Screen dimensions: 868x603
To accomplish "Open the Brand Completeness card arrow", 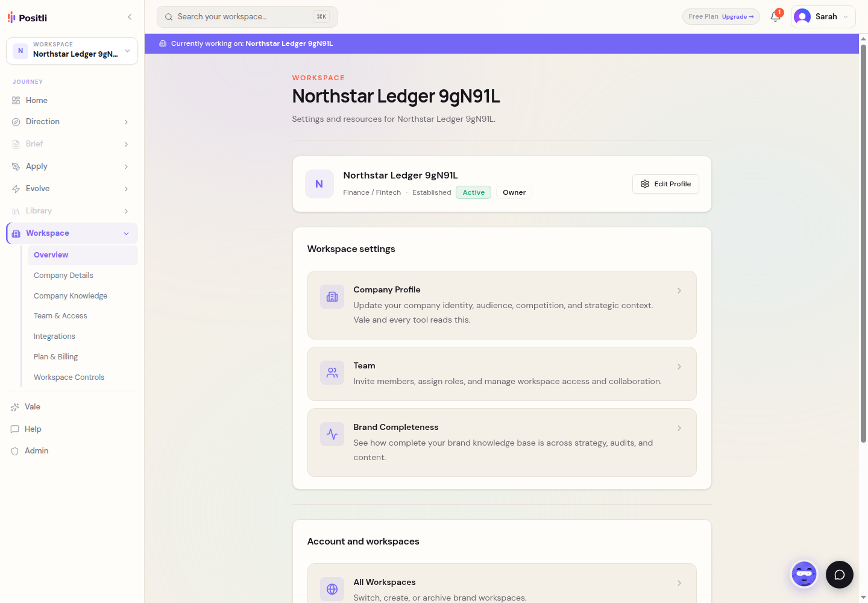I will 679,428.
